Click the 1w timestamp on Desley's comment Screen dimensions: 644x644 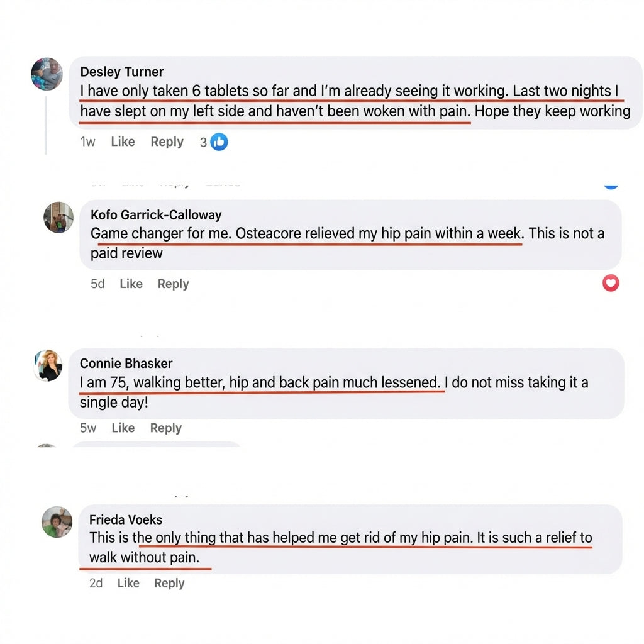tap(87, 142)
